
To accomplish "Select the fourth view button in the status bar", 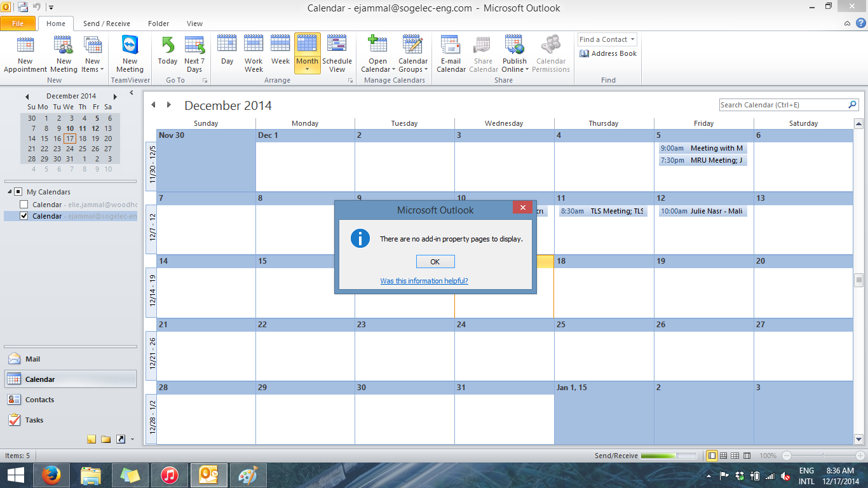I will [x=747, y=456].
